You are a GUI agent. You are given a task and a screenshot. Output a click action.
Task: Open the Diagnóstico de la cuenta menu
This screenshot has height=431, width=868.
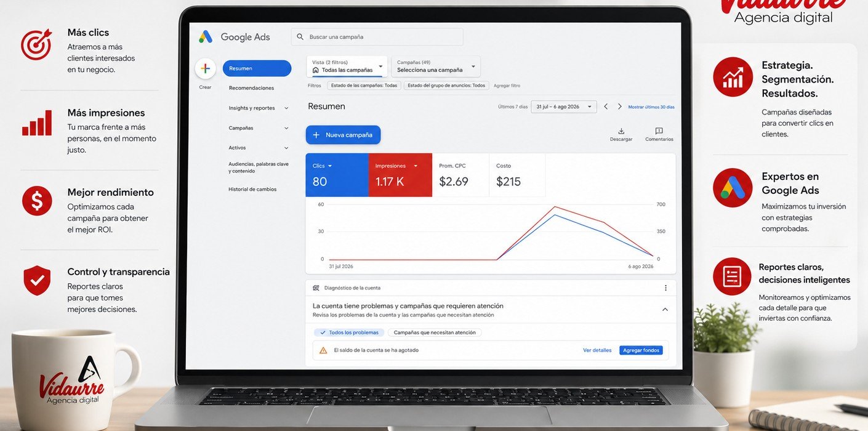pyautogui.click(x=665, y=288)
